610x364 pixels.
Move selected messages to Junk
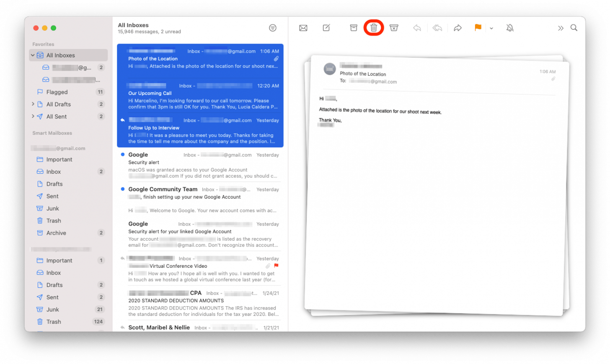(394, 28)
